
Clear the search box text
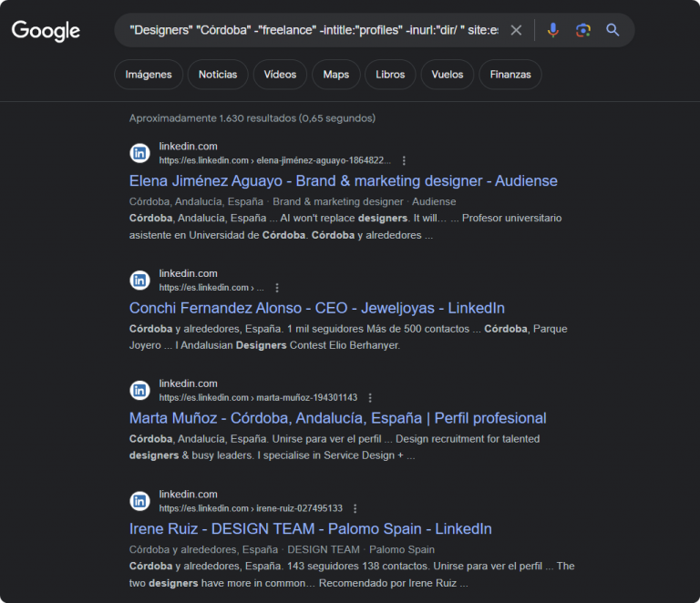click(x=516, y=30)
